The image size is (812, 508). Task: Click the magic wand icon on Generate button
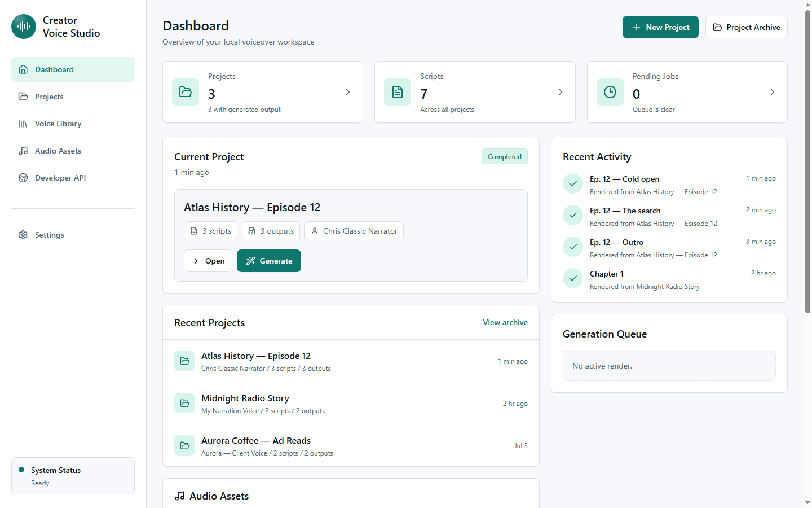click(x=251, y=261)
